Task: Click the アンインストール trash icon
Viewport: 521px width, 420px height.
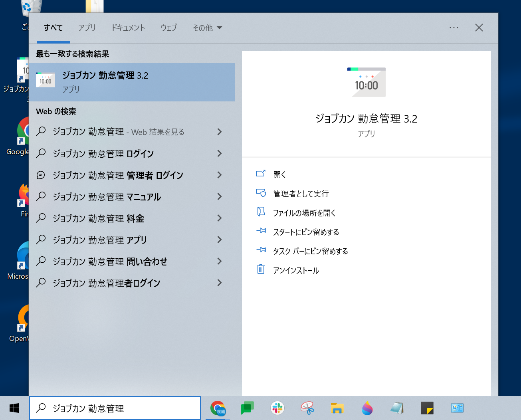Action: click(261, 269)
